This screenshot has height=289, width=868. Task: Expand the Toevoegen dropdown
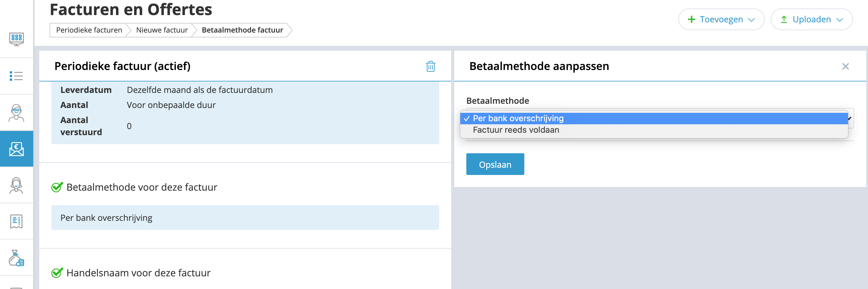pos(721,20)
